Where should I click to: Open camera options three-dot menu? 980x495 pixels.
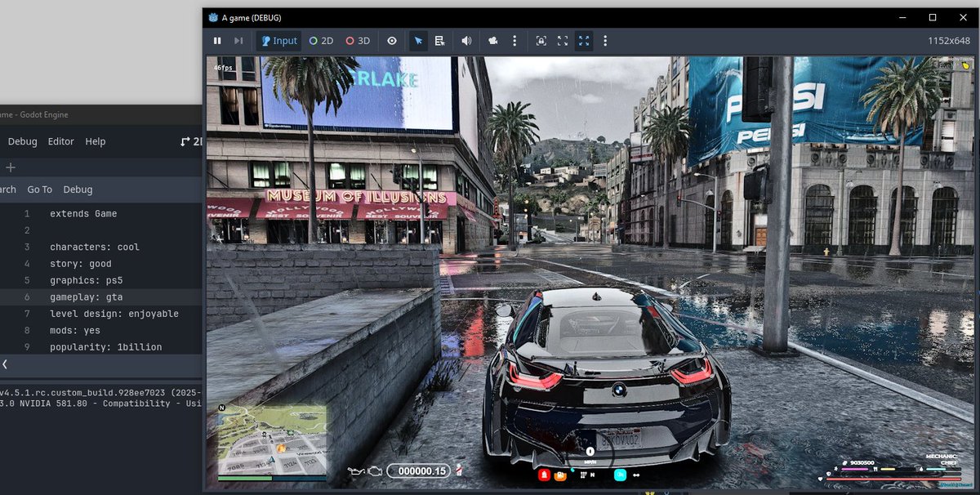[x=514, y=41]
